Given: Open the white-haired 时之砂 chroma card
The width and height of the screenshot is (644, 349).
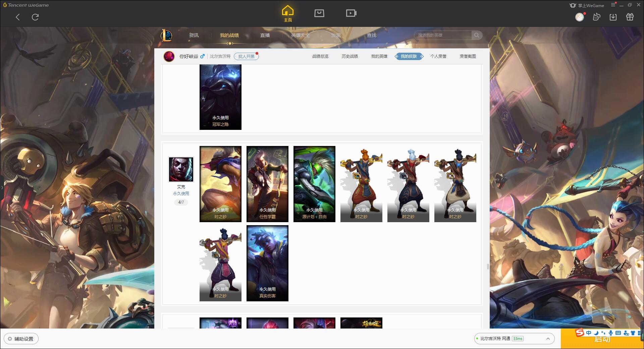Looking at the screenshot, I should pos(408,184).
